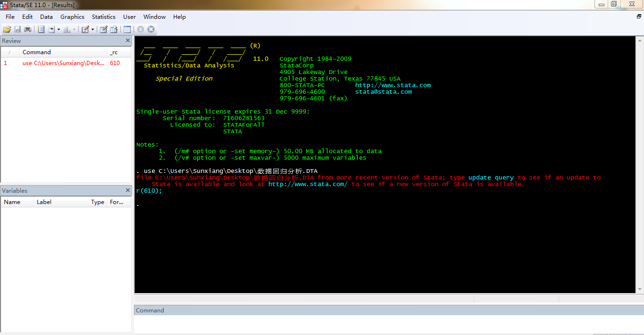Click the Serial number 71606281563 text
The image size is (644, 335).
tap(214, 118)
